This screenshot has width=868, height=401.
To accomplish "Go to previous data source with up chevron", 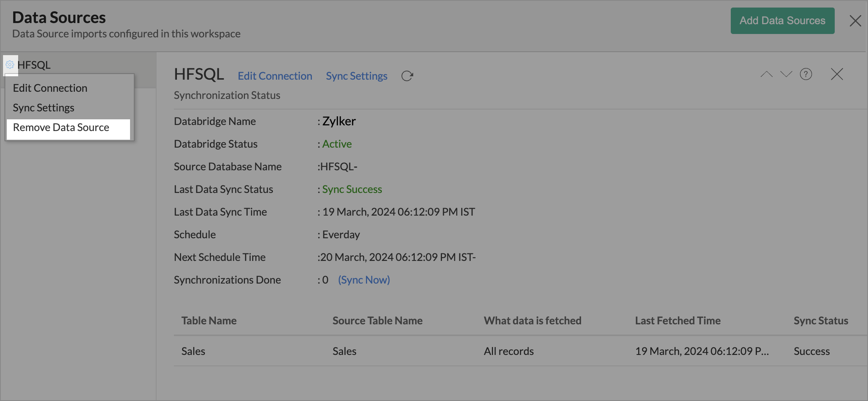I will point(766,74).
